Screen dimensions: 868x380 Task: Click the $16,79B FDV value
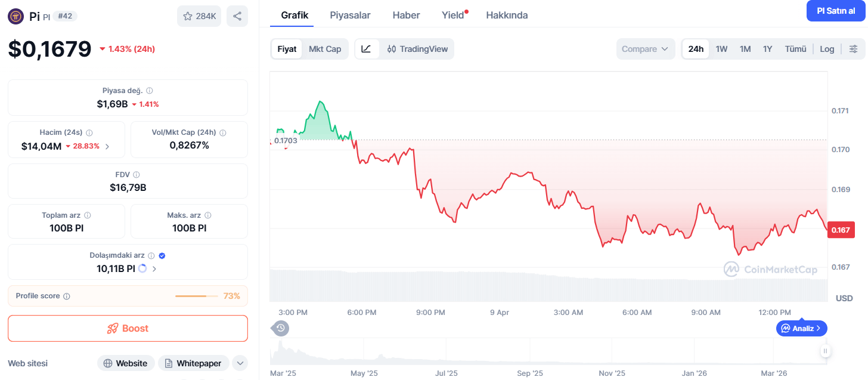[128, 187]
